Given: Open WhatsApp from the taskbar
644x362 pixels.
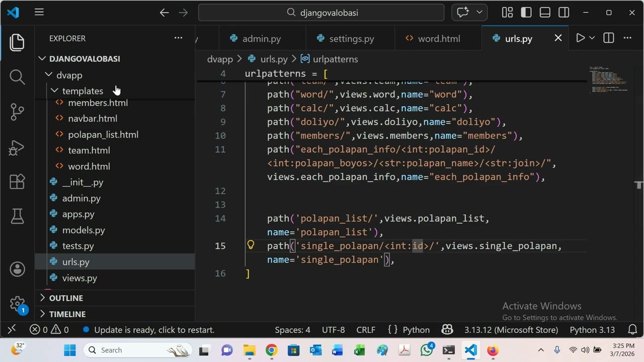Looking at the screenshot, I should pyautogui.click(x=427, y=350).
